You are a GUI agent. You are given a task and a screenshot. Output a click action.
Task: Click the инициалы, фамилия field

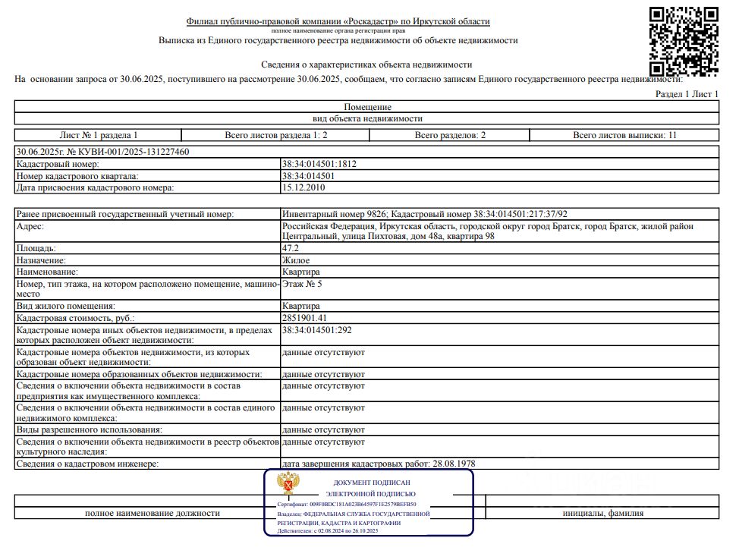602,513
